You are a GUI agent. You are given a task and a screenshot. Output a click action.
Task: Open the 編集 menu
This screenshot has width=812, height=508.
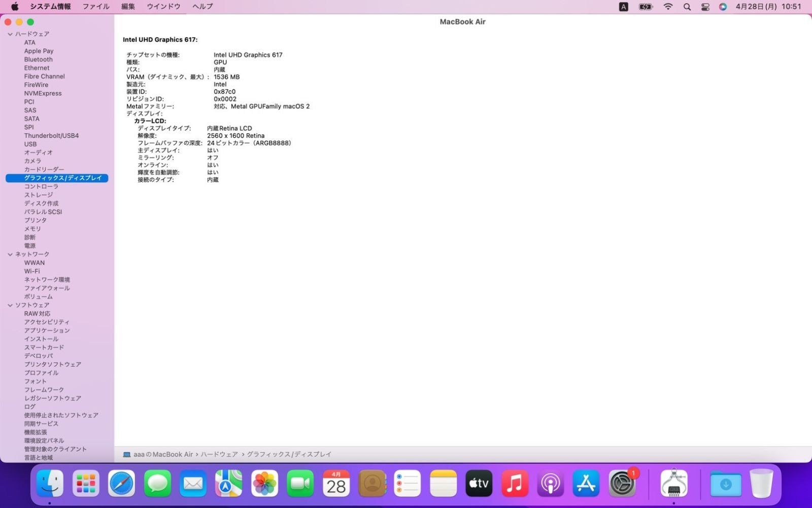[128, 7]
